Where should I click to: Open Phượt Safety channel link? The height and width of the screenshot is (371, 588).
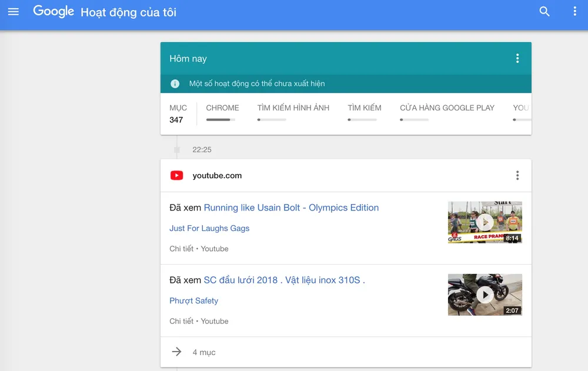tap(193, 300)
